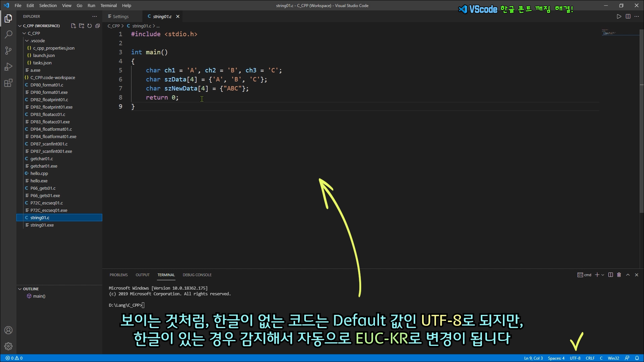Open the Source Control view

point(8,51)
